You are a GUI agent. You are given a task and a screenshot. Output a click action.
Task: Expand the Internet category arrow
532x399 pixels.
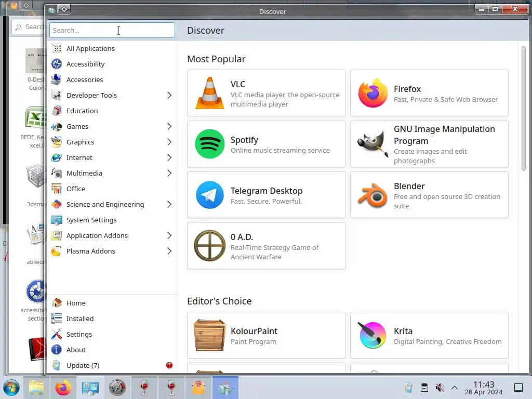click(x=169, y=158)
